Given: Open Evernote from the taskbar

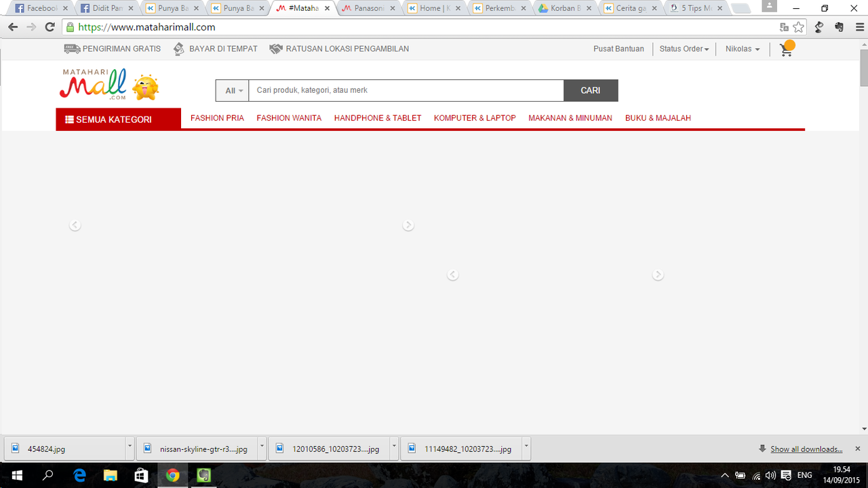Looking at the screenshot, I should 204,475.
